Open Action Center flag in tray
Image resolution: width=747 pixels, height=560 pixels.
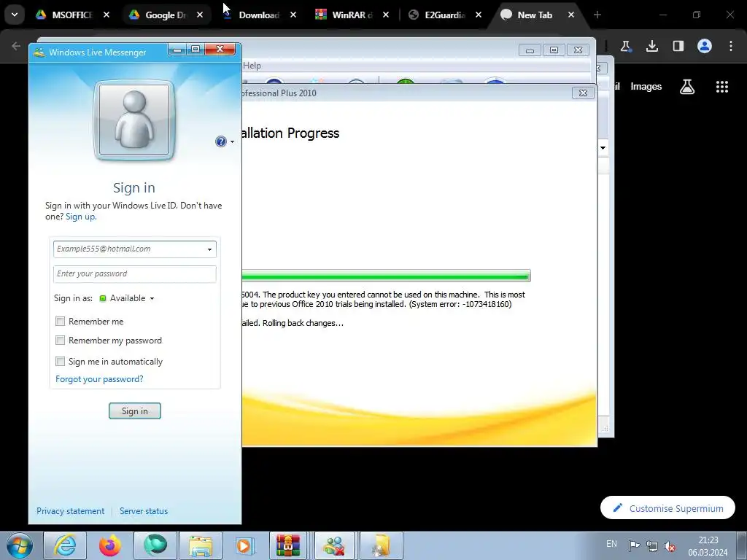(x=634, y=545)
